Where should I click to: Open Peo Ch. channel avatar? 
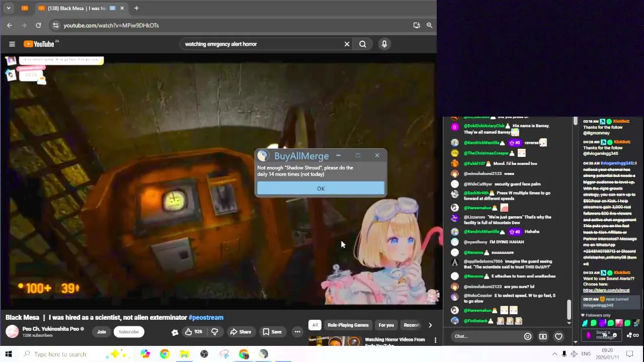[x=12, y=332]
